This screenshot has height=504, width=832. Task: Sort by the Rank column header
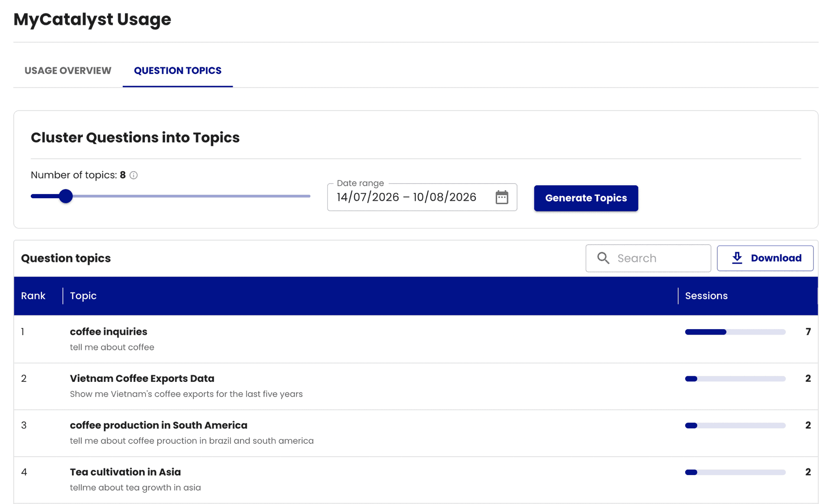pyautogui.click(x=33, y=296)
